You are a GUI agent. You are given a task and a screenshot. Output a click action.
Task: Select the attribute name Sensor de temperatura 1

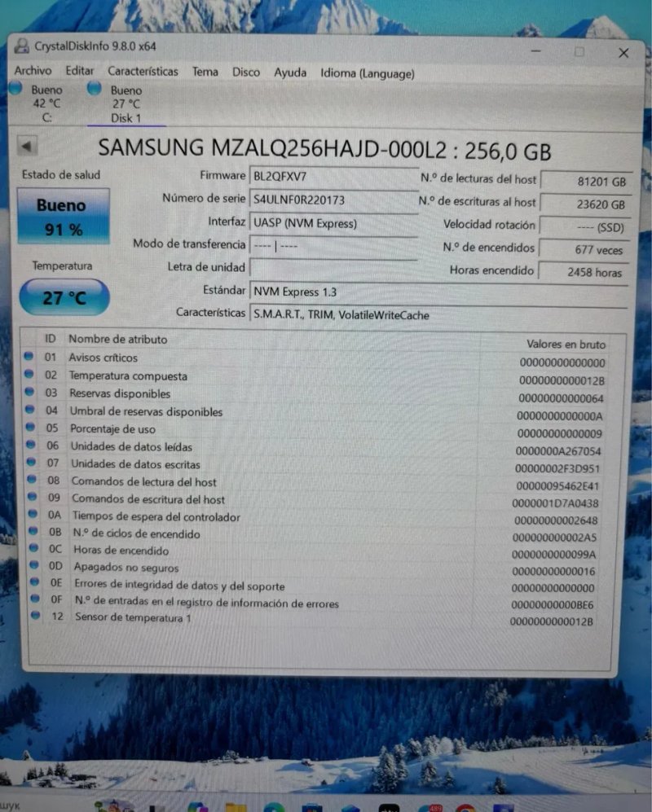133,617
